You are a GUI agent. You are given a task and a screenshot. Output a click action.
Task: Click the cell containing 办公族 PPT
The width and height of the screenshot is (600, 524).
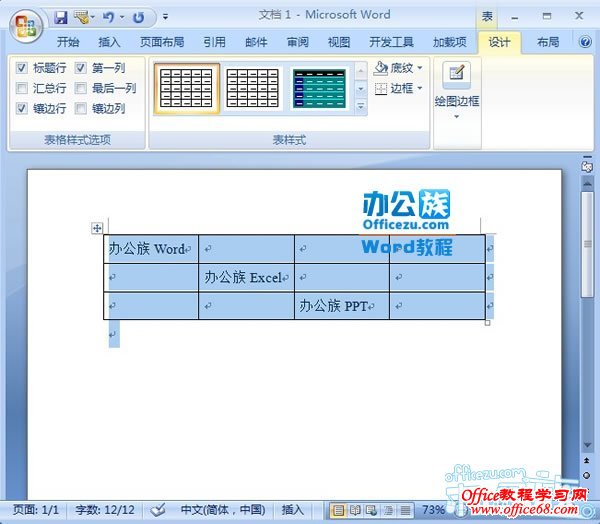[x=342, y=306]
